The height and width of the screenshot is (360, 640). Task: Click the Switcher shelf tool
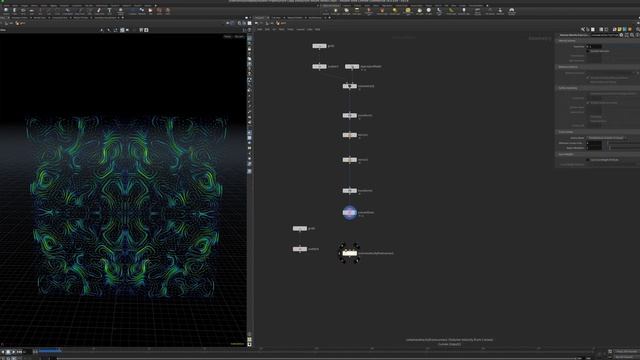[x=500, y=11]
